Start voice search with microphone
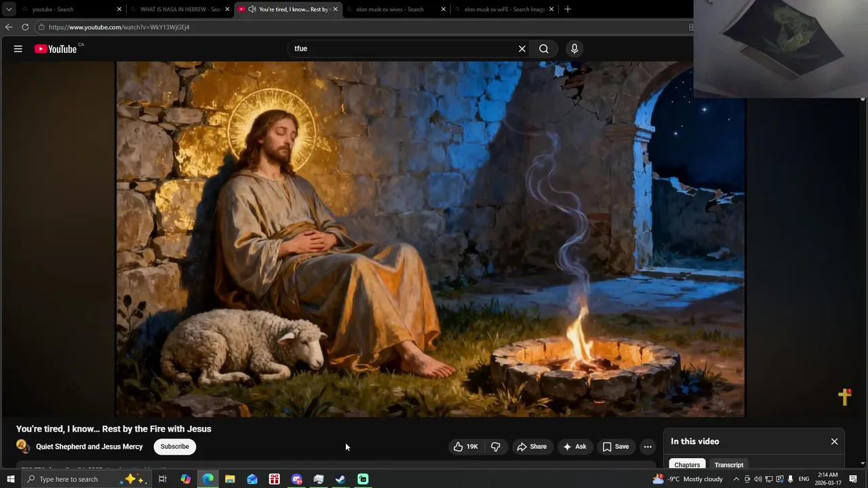Image resolution: width=868 pixels, height=488 pixels. tap(574, 49)
